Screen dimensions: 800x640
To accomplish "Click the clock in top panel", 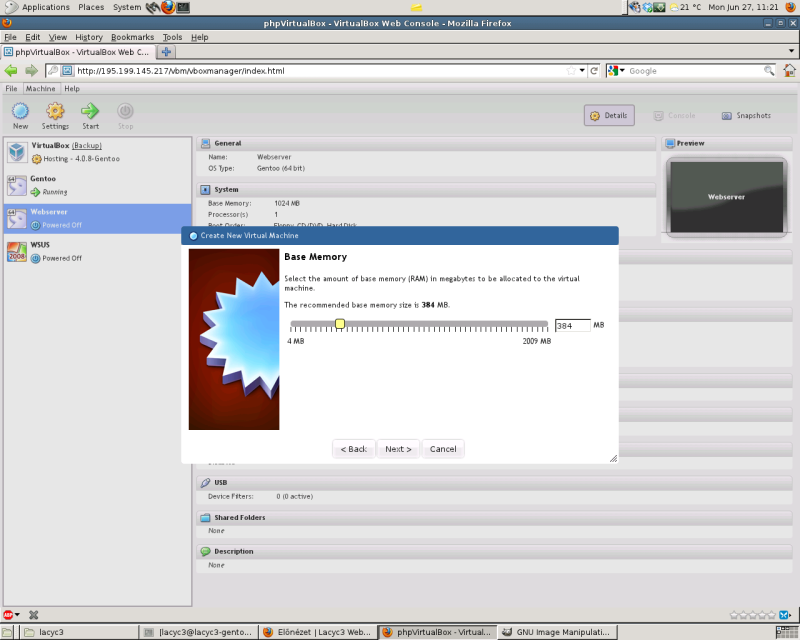I will (x=743, y=7).
